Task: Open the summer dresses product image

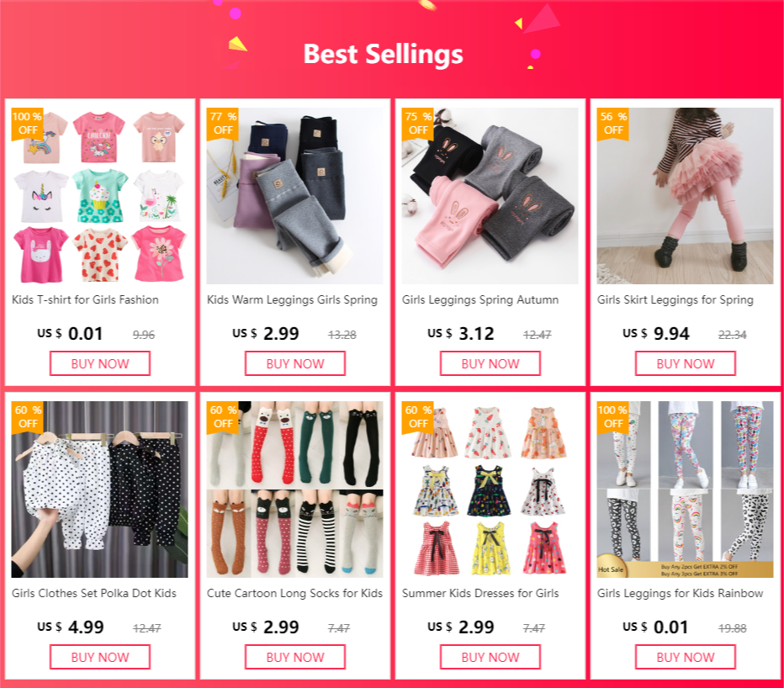Action: (490, 490)
